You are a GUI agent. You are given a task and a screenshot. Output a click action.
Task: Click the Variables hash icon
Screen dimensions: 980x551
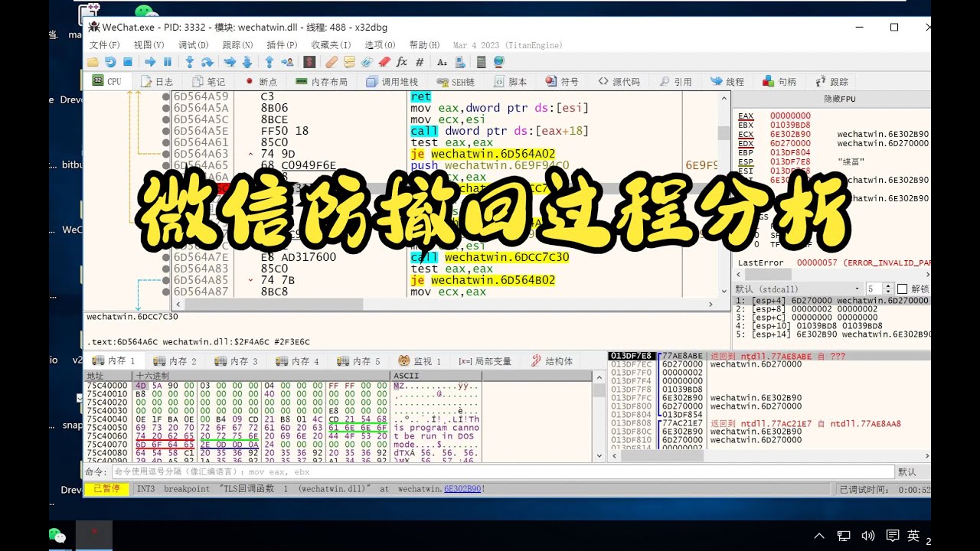point(420,62)
